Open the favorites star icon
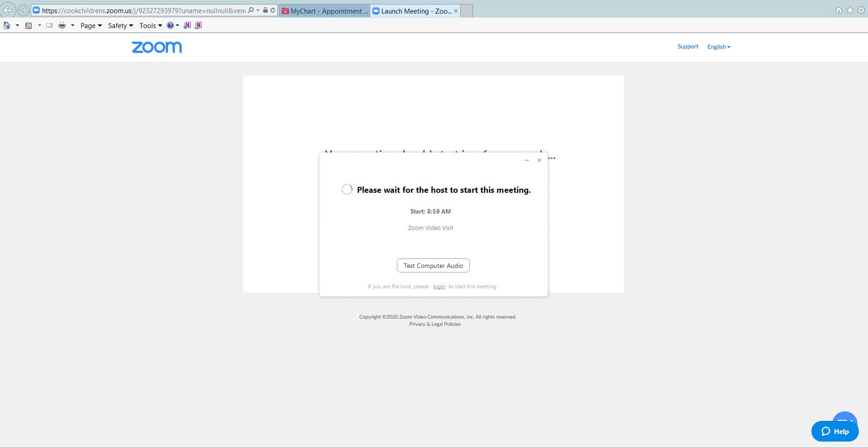868x448 pixels. point(850,10)
